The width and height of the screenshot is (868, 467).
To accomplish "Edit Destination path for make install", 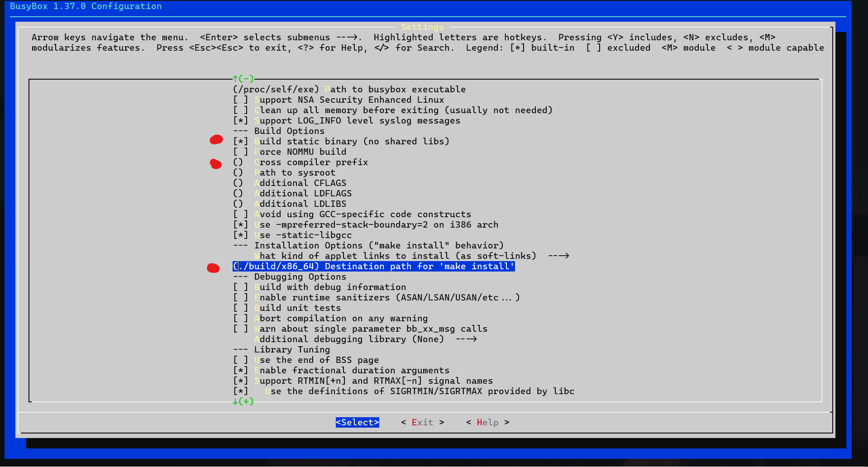I will (x=373, y=267).
